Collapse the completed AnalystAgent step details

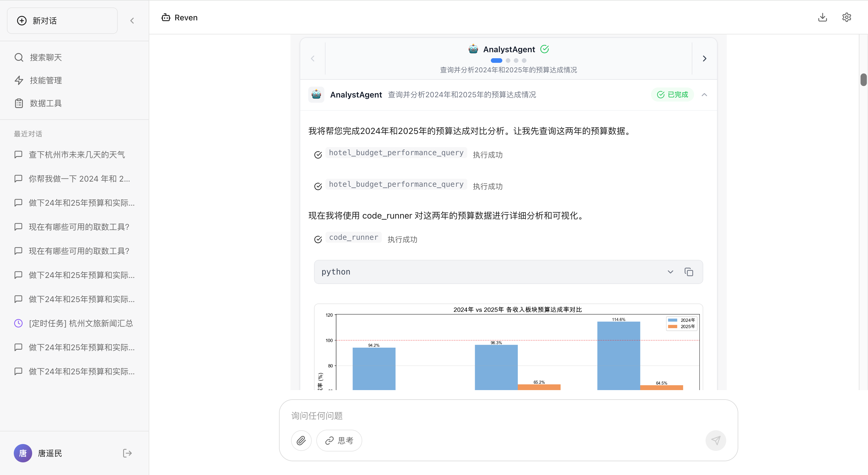(x=704, y=95)
